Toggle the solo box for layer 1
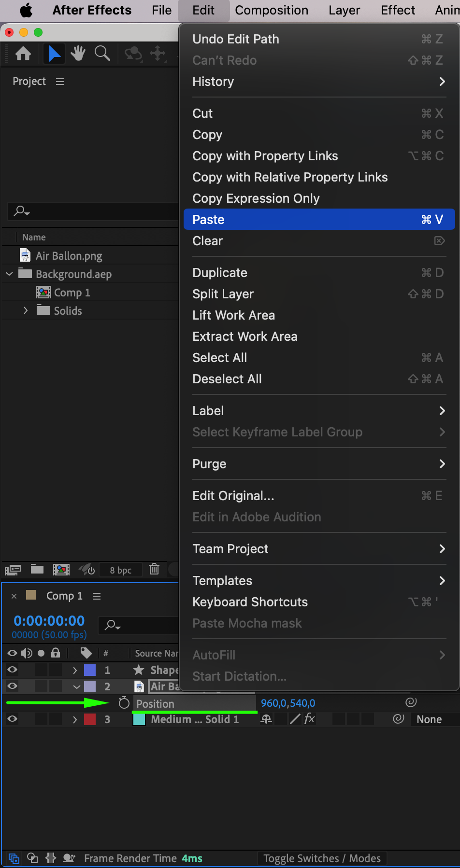The image size is (460, 868). click(x=41, y=670)
